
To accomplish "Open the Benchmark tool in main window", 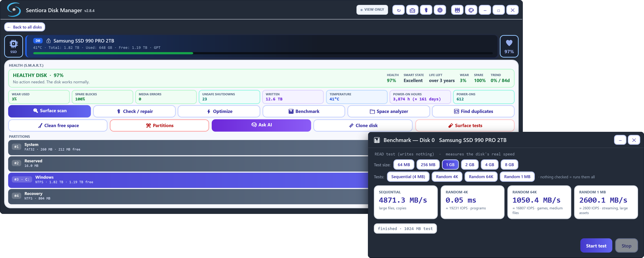I will click(304, 111).
